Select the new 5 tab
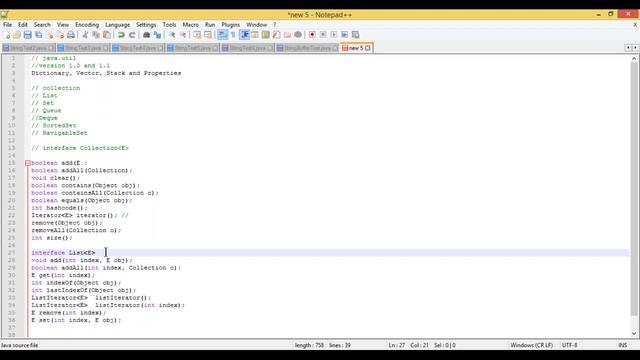 pos(356,48)
